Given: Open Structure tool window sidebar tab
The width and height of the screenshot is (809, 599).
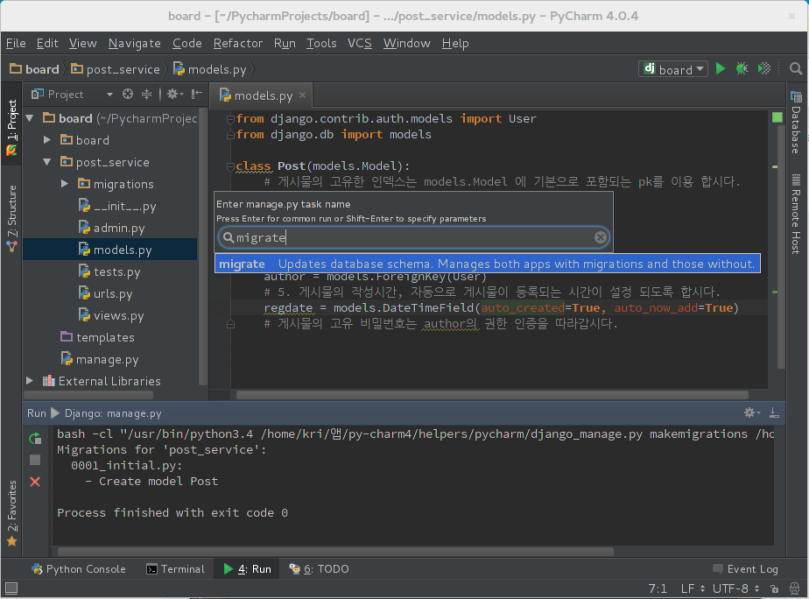Looking at the screenshot, I should pos(12,218).
